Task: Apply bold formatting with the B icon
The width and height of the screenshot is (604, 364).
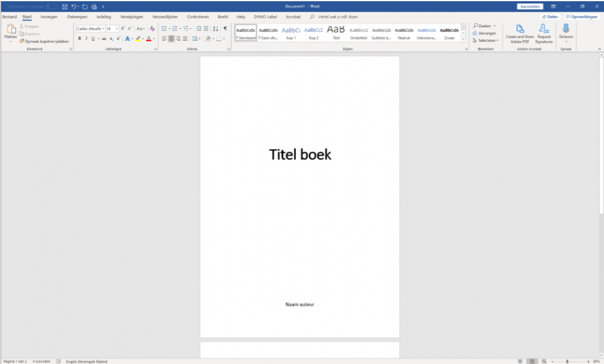Action: pyautogui.click(x=79, y=38)
